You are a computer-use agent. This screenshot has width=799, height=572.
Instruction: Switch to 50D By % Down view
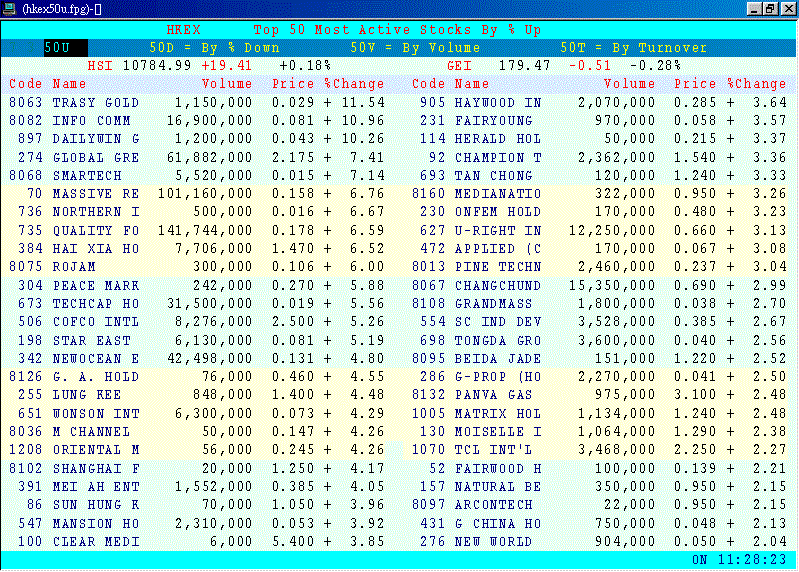coord(215,48)
